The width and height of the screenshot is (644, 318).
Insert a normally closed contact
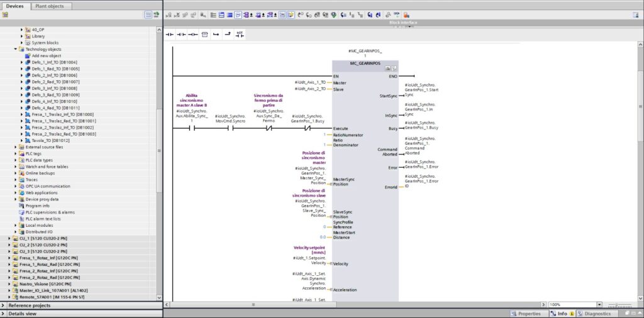point(181,35)
